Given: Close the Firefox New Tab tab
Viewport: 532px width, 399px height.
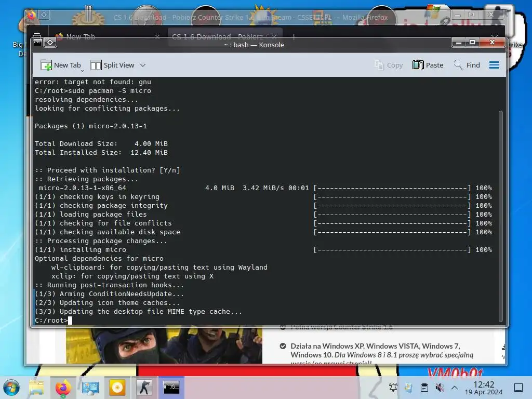Looking at the screenshot, I should (157, 37).
